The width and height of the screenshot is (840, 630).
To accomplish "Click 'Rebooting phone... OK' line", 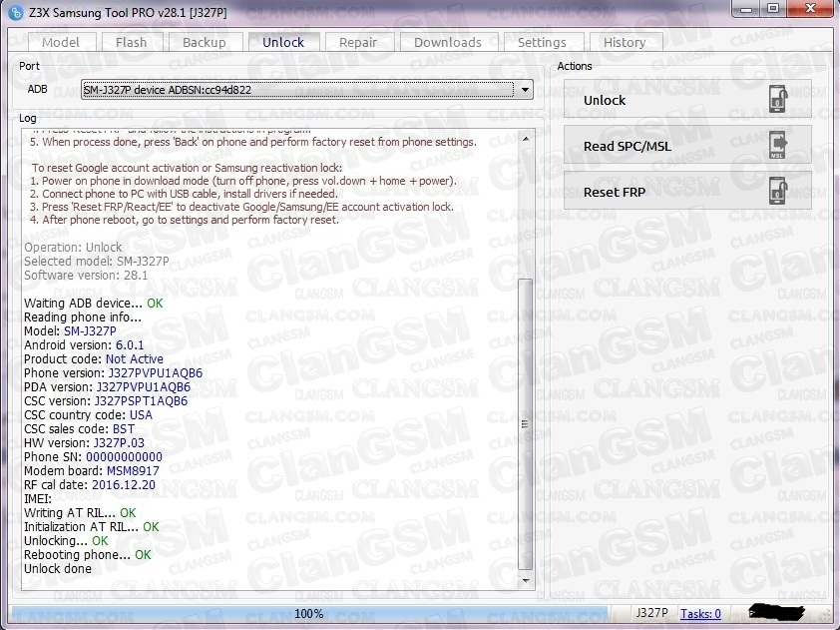I will 88,555.
